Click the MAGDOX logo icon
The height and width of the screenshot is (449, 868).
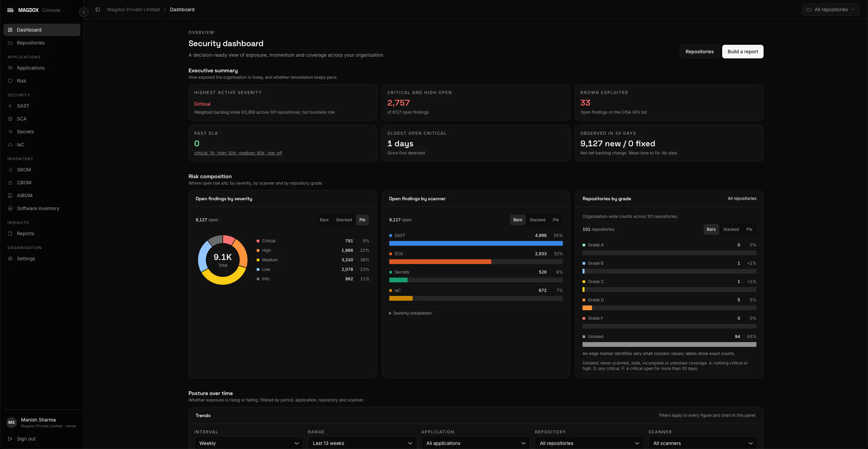click(x=11, y=10)
